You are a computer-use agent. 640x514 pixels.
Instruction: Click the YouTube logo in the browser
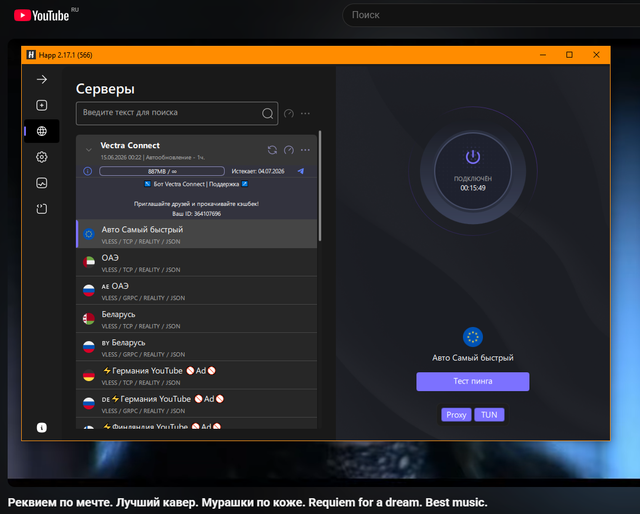tap(42, 16)
